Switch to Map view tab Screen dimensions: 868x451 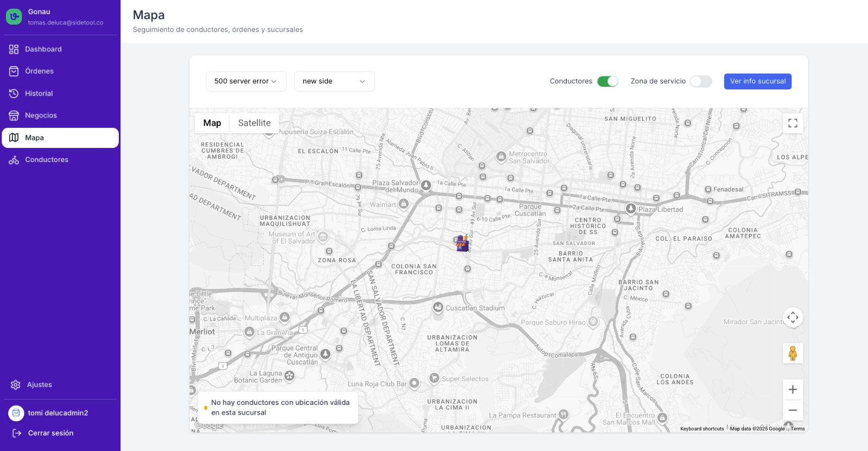click(212, 123)
